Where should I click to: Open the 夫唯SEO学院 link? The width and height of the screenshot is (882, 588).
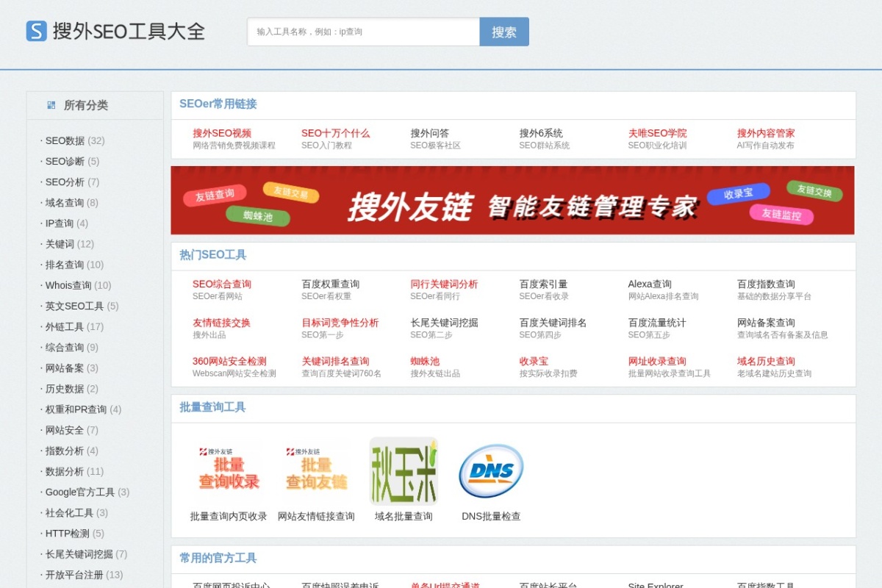tap(657, 133)
